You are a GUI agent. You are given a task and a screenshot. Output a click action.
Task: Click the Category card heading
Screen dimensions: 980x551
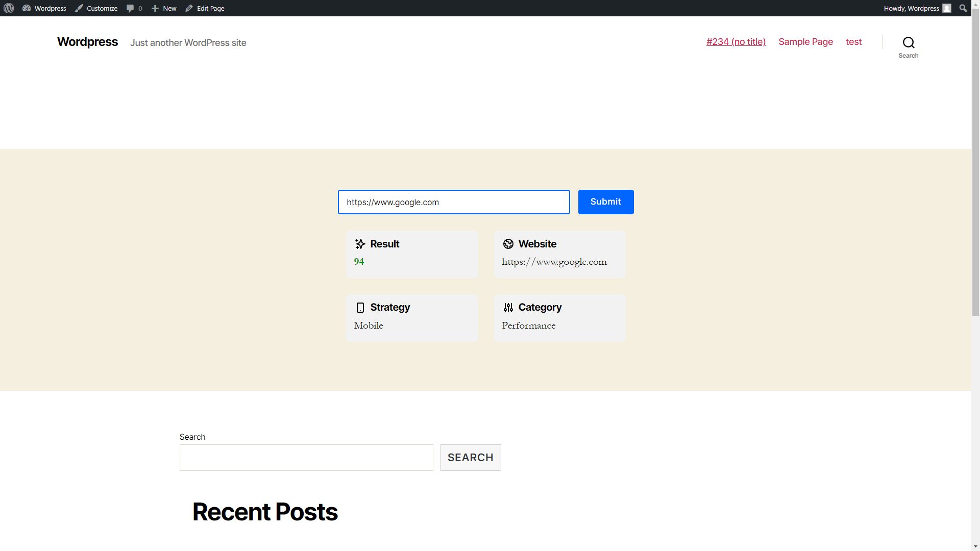point(540,308)
